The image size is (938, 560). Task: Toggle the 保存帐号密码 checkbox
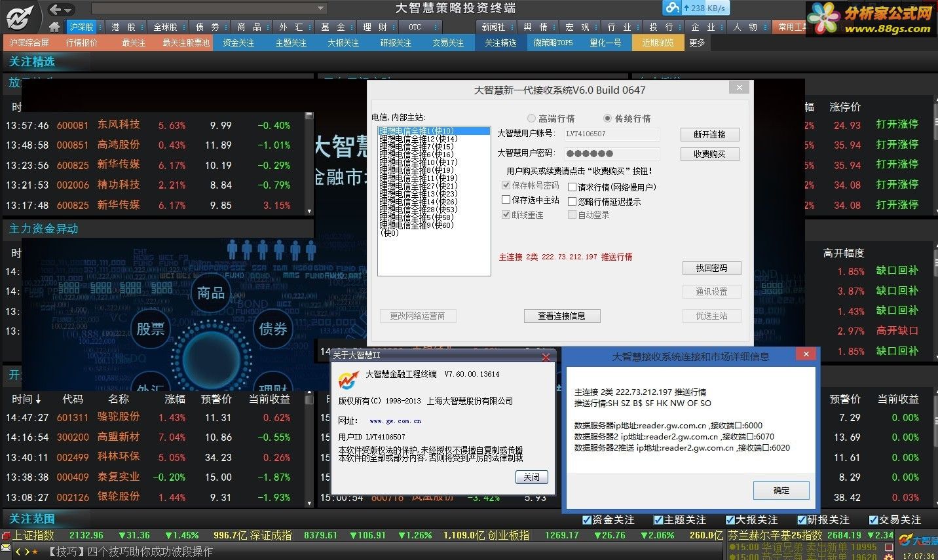click(x=506, y=186)
